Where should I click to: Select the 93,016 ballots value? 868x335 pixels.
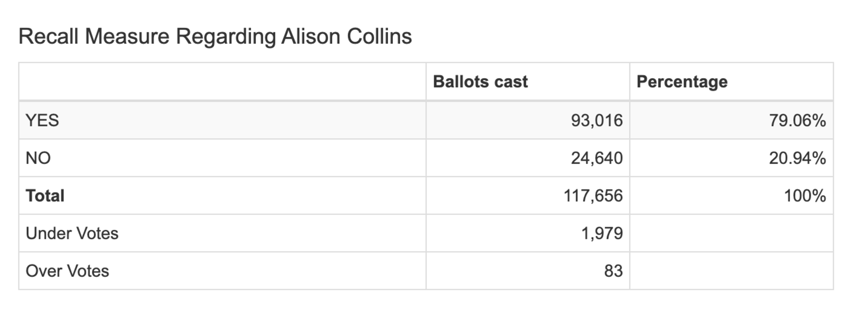(x=597, y=121)
